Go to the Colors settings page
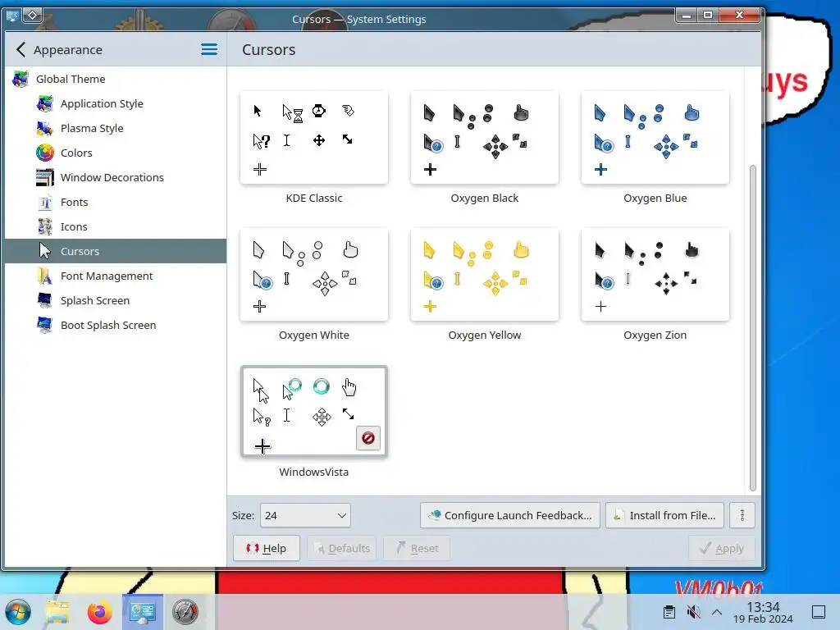Screen dimensions: 840x630 tap(116, 153)
